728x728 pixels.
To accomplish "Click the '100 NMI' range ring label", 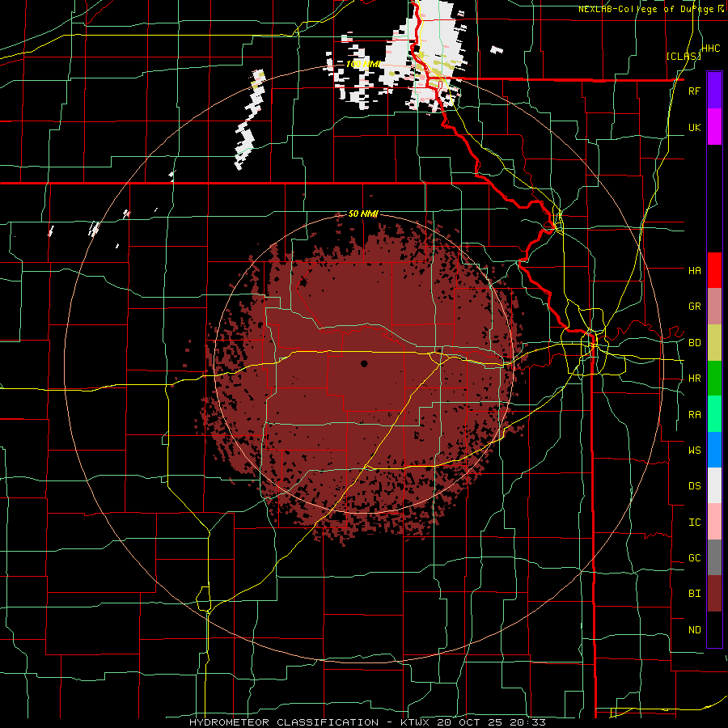I will [x=363, y=64].
